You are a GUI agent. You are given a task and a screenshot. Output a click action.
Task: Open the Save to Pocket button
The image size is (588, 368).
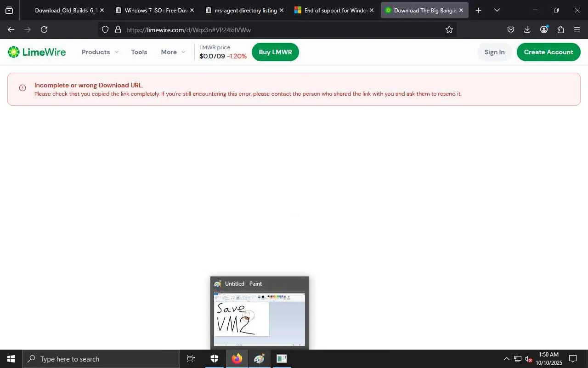point(511,29)
